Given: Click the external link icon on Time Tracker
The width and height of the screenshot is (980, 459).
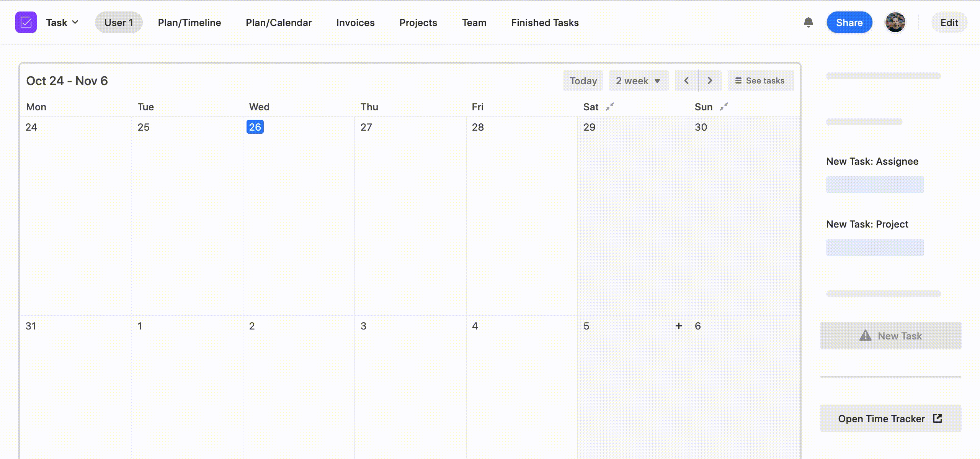Looking at the screenshot, I should (x=938, y=418).
